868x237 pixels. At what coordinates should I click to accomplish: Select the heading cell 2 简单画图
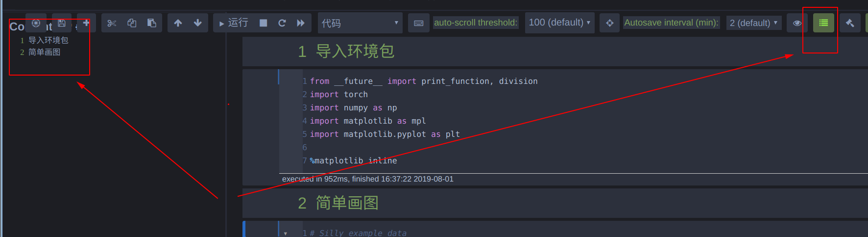point(555,203)
